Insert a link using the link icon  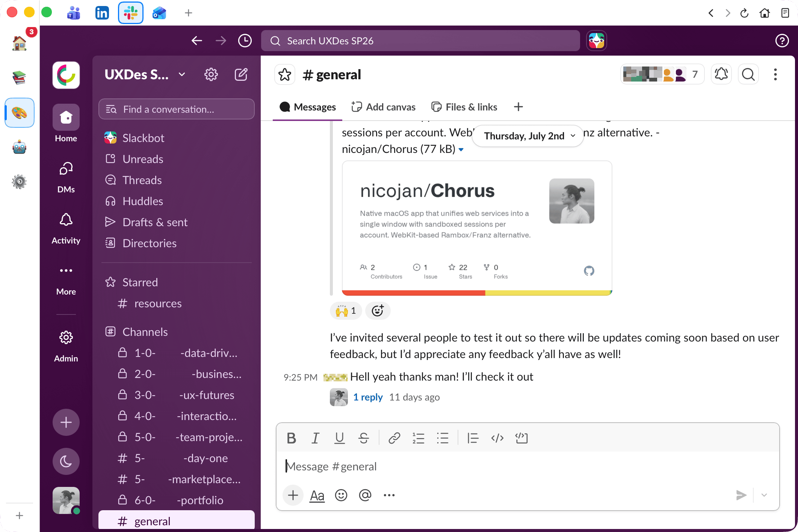394,438
